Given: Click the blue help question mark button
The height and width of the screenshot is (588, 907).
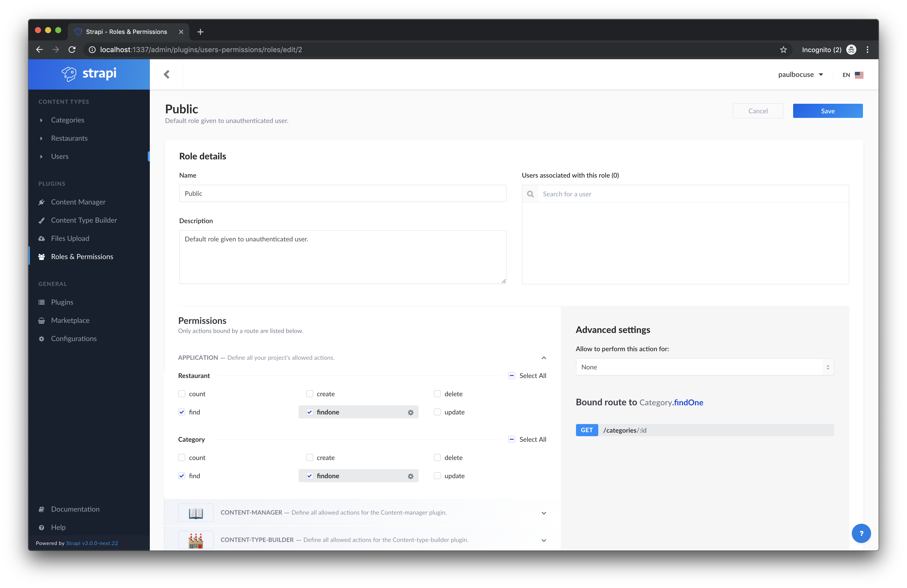Looking at the screenshot, I should 861,533.
